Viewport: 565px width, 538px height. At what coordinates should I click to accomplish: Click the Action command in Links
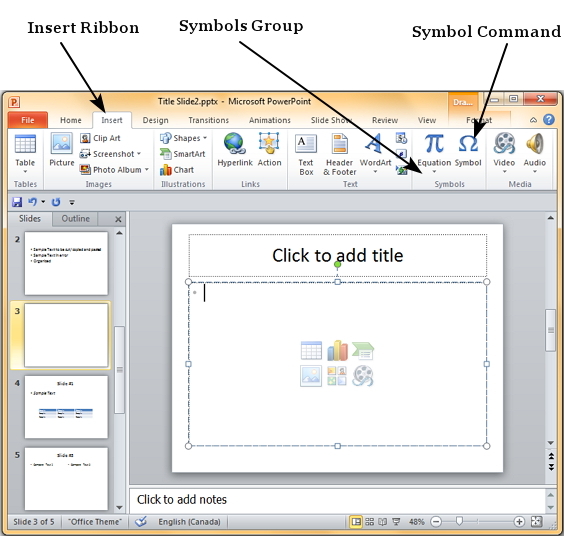[x=269, y=150]
